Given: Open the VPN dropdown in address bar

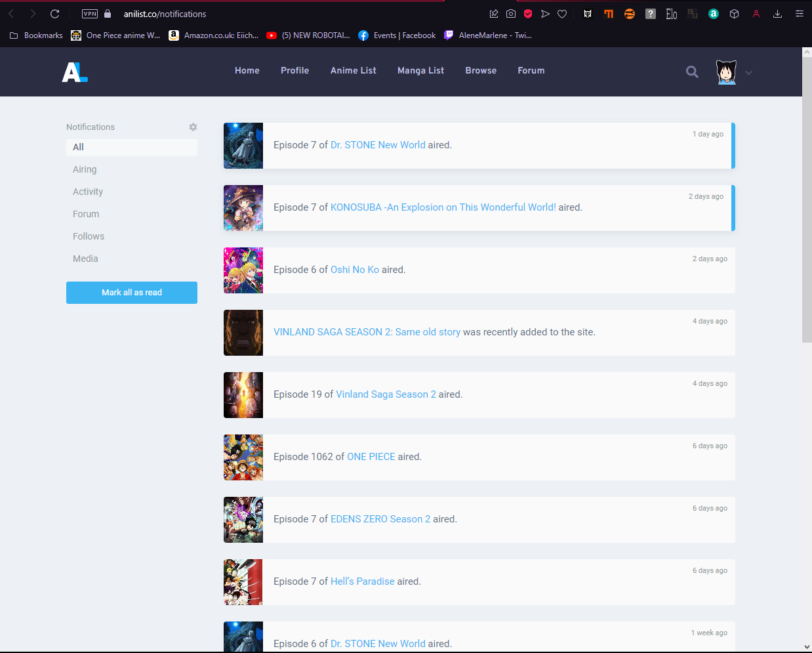Looking at the screenshot, I should (89, 13).
